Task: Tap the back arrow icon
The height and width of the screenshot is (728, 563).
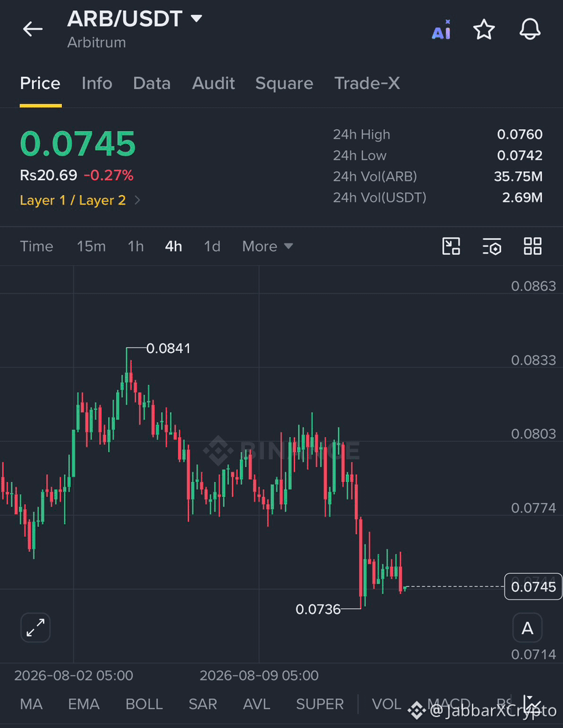Action: (x=33, y=29)
